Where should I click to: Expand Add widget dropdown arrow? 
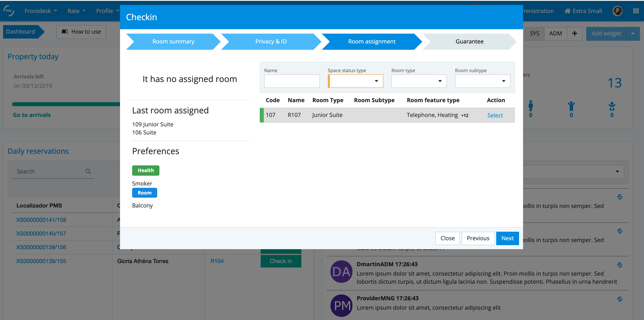point(633,33)
